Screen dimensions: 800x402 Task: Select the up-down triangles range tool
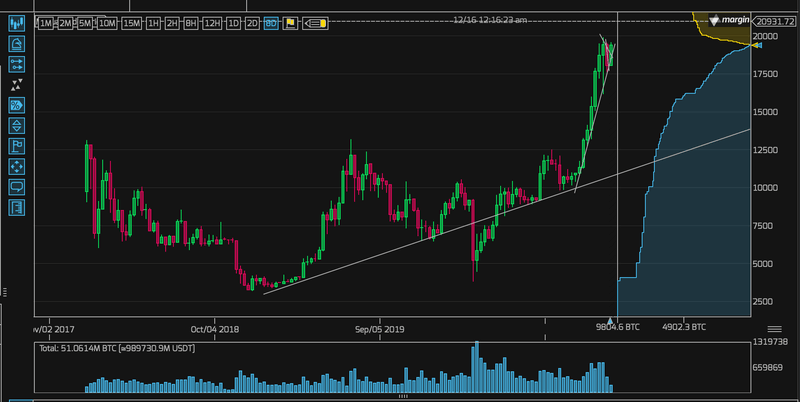16,126
